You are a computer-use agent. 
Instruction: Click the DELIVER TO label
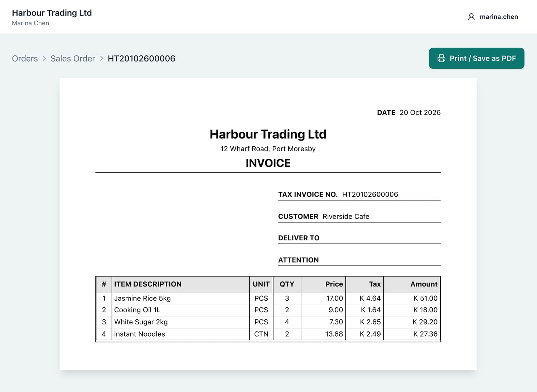click(299, 238)
